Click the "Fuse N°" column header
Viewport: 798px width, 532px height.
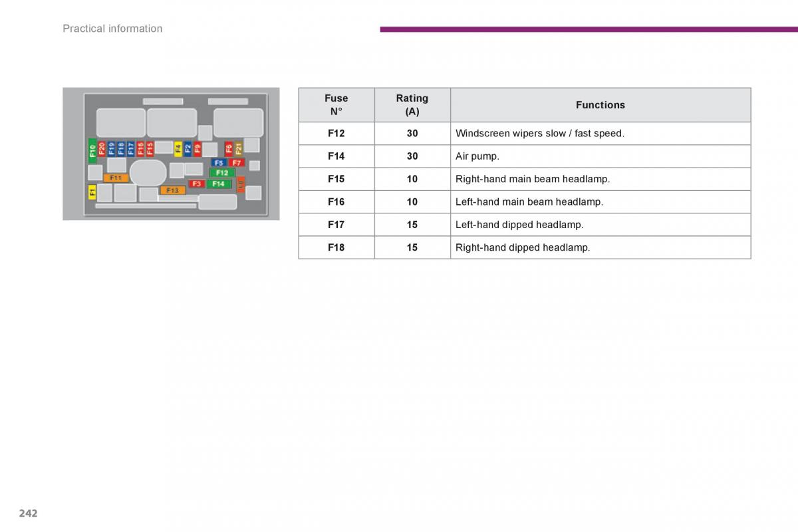pyautogui.click(x=336, y=105)
